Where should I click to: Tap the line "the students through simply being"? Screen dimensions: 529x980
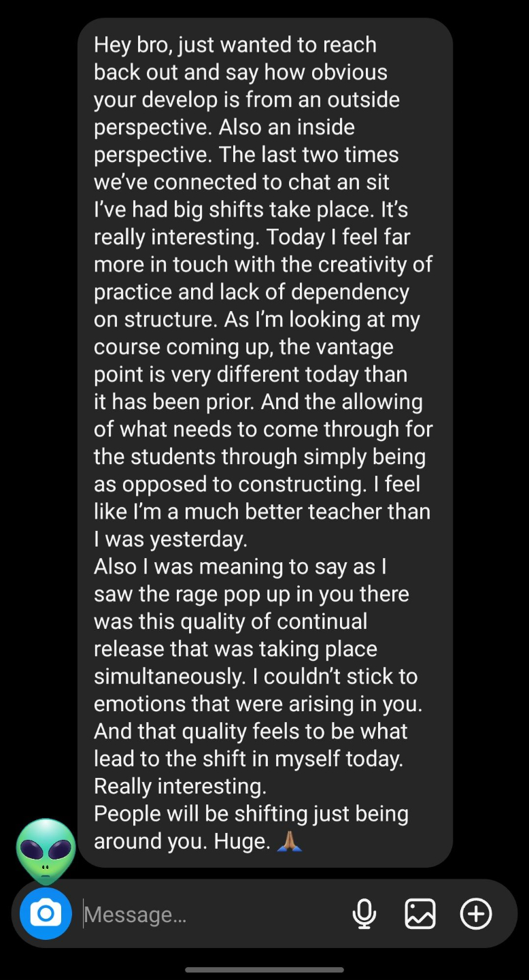click(x=260, y=457)
